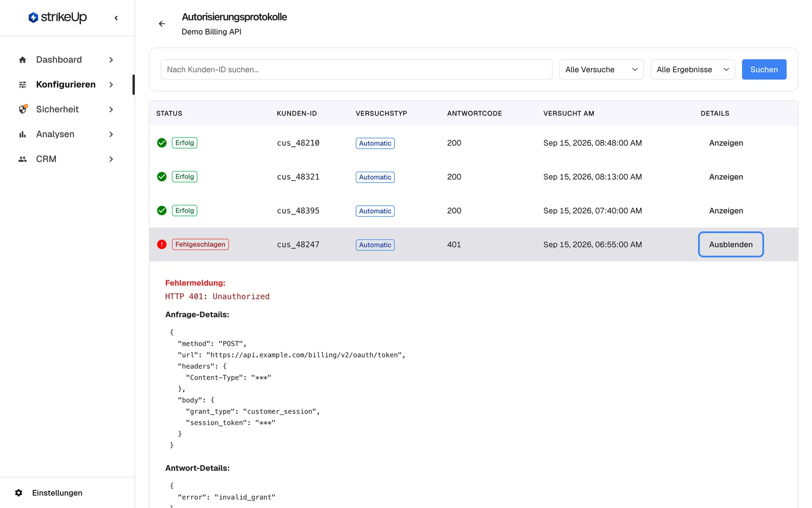812x508 pixels.
Task: Open Konfigurieren in the sidebar
Action: (66, 85)
